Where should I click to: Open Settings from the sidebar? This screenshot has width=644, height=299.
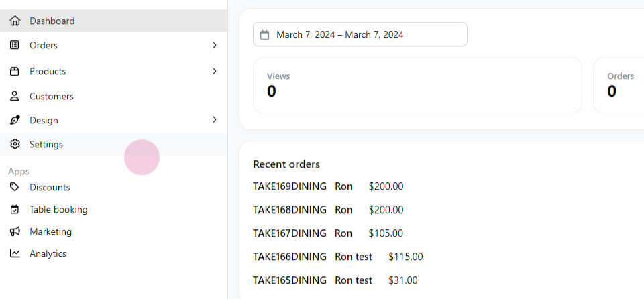tap(114, 144)
